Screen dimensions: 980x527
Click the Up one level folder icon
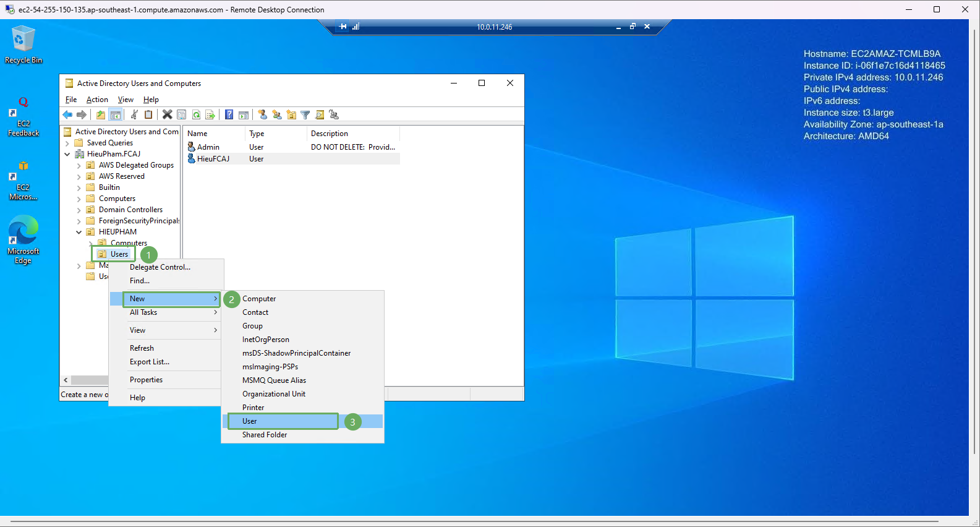101,114
